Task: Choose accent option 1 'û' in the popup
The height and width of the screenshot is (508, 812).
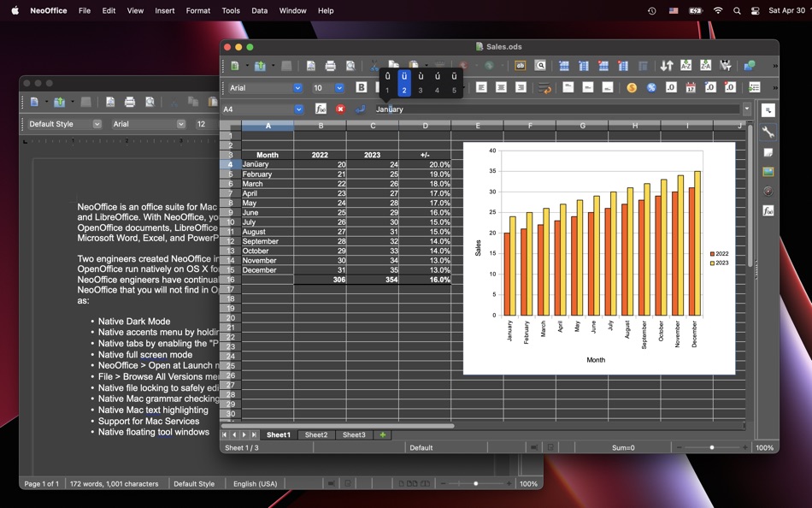Action: pyautogui.click(x=387, y=83)
